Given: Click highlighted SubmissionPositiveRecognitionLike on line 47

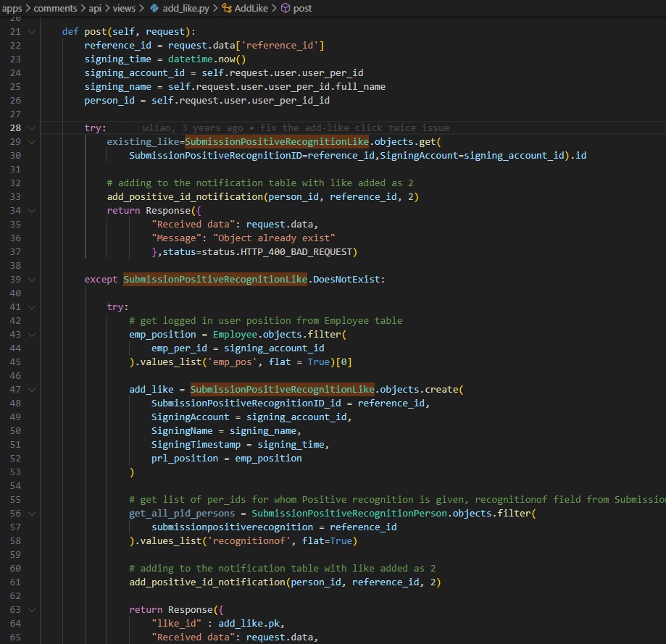Looking at the screenshot, I should (283, 389).
